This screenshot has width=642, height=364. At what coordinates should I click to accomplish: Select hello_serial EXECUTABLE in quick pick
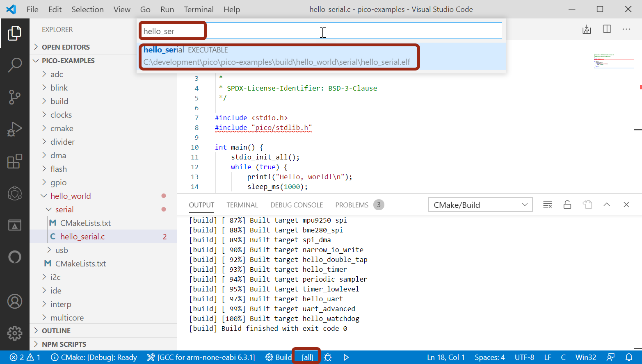pos(321,56)
